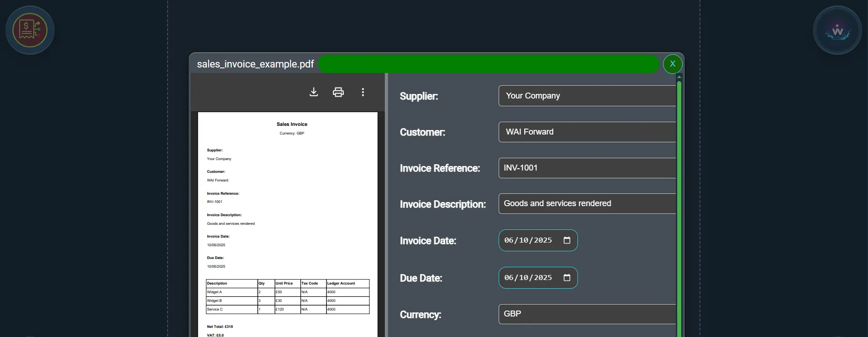868x337 pixels.
Task: Select the Invoice Date field
Action: [x=538, y=240]
